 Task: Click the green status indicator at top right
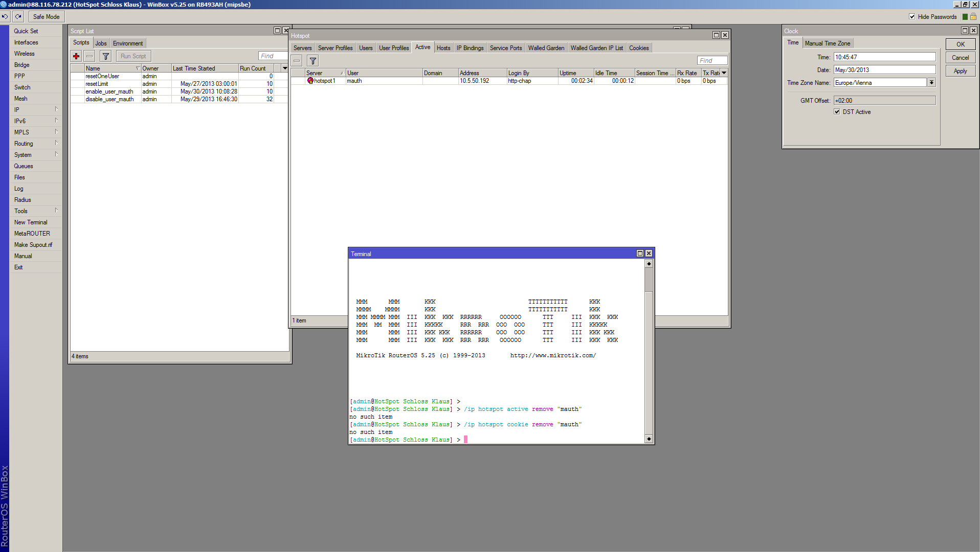point(965,17)
